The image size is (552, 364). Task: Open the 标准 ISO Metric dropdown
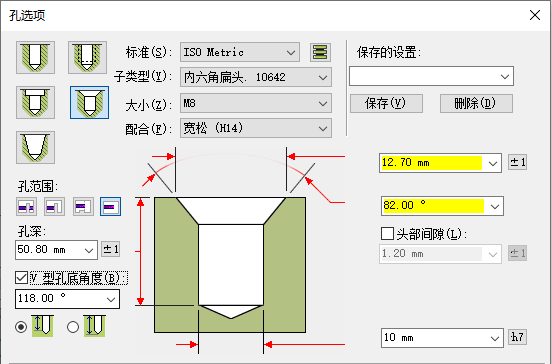(x=240, y=52)
